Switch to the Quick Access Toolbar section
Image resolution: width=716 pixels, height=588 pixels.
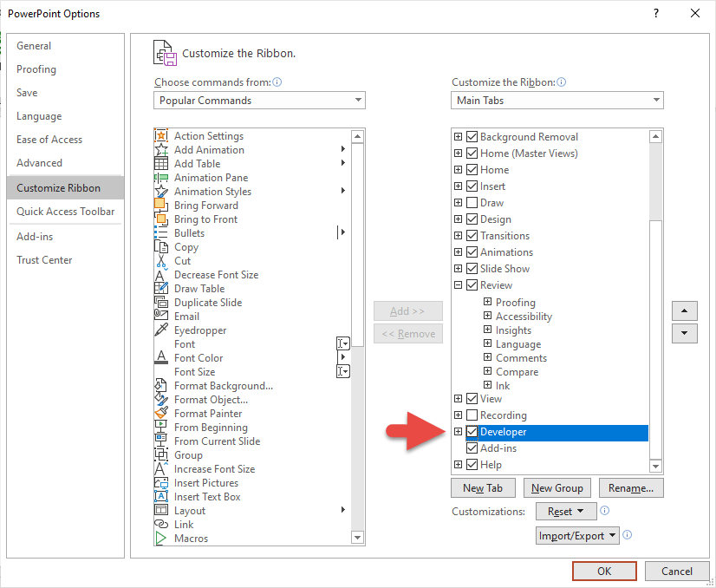[x=64, y=211]
